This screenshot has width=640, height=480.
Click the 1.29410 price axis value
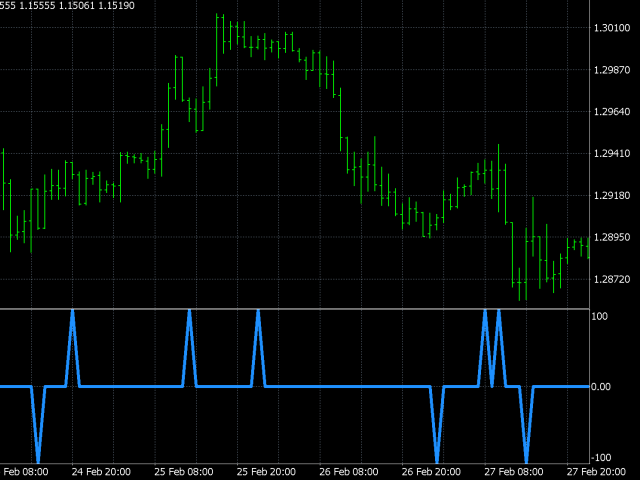point(611,153)
